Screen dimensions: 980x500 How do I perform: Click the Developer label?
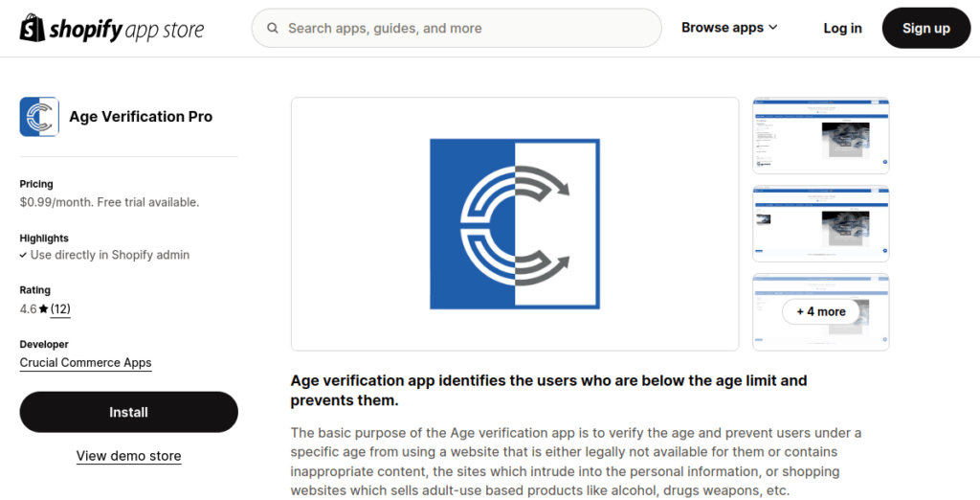44,344
